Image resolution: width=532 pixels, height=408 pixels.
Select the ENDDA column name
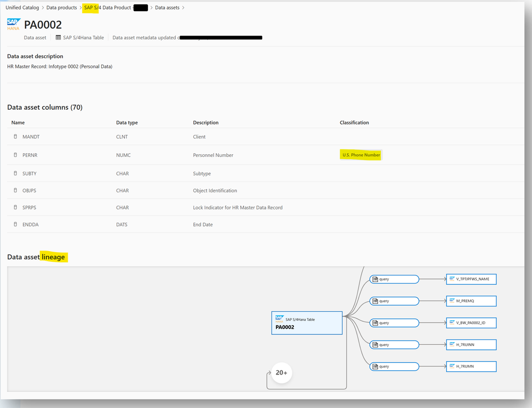(30, 224)
